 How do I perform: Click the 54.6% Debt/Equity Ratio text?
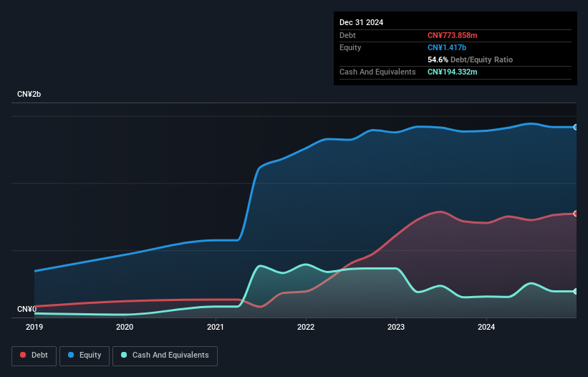(470, 59)
